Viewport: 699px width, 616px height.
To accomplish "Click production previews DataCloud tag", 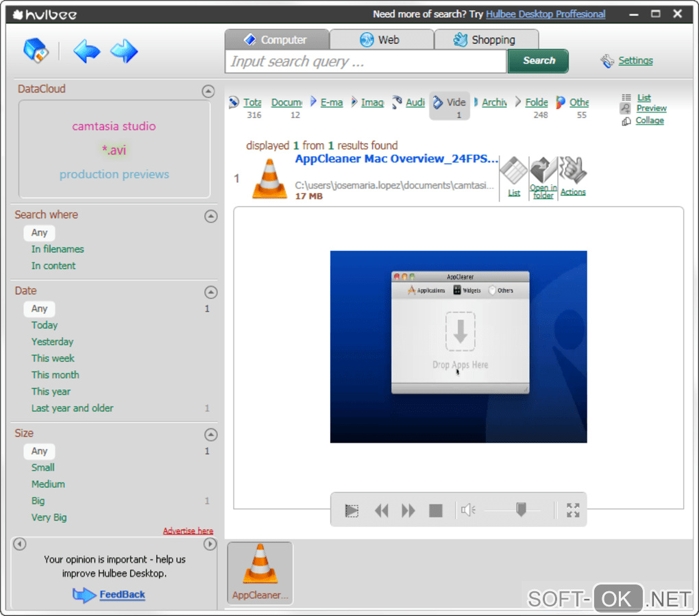I will [x=114, y=174].
